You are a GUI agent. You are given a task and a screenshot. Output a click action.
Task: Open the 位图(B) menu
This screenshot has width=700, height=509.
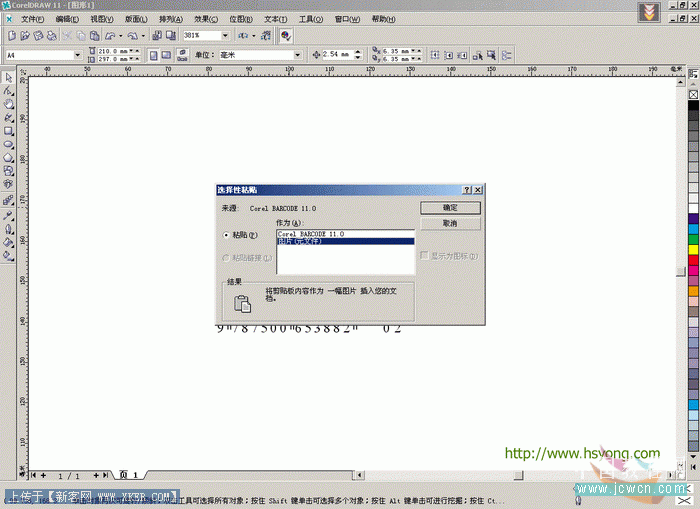[240, 19]
